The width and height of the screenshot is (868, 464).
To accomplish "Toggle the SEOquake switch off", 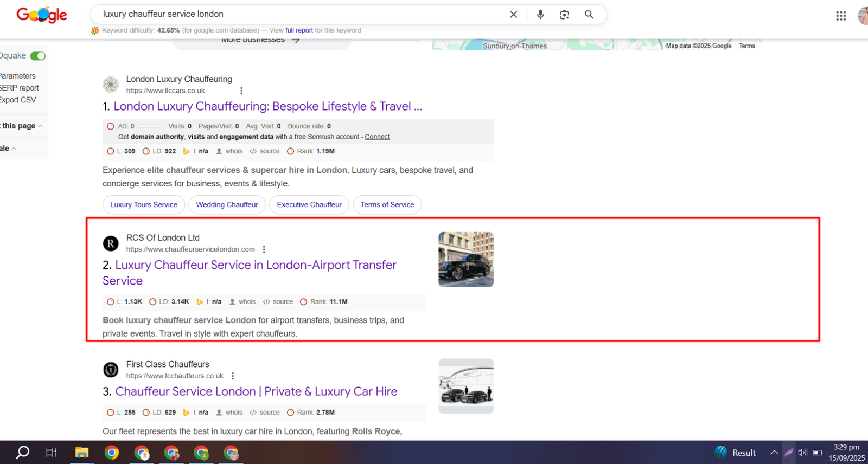I will point(38,56).
